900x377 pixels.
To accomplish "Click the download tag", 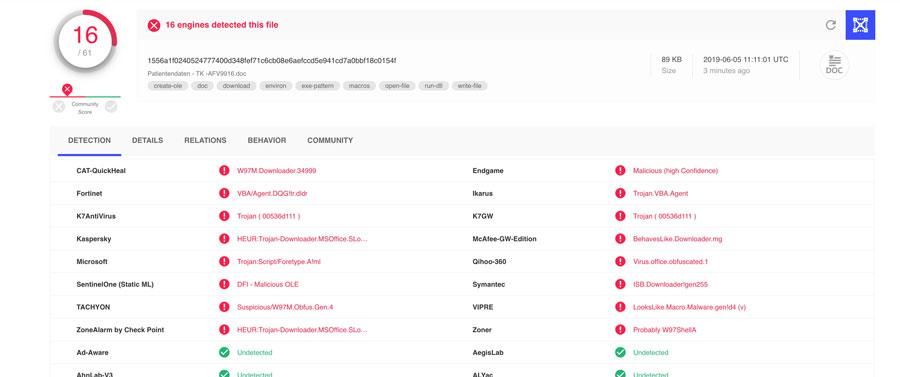I will tap(236, 86).
